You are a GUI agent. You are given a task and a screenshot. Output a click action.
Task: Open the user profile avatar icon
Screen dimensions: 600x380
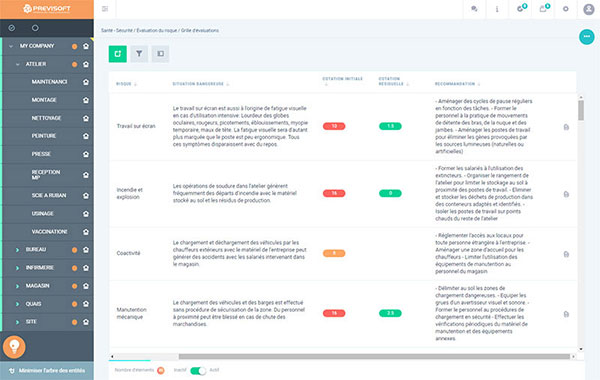point(589,9)
